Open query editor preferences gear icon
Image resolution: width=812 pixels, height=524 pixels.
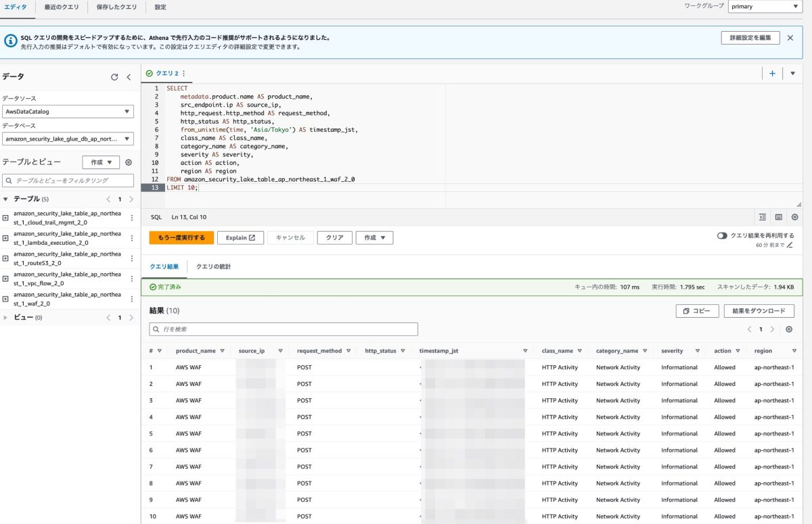(x=794, y=217)
